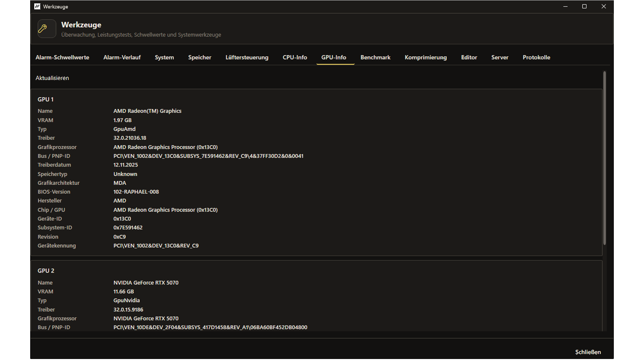Click the GPU 2 PCI\VEN_10DE Bus / PNP-ID value
644x362 pixels.
point(210,327)
